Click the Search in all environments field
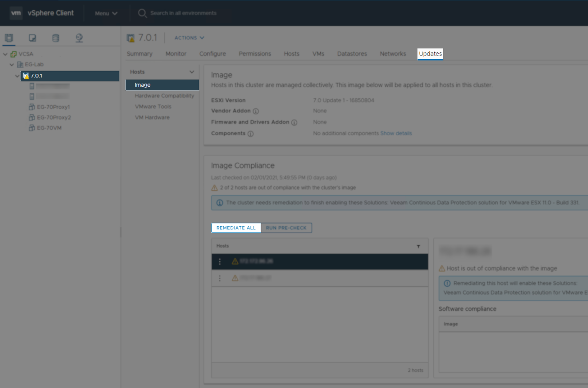This screenshot has width=588, height=388. coord(182,13)
